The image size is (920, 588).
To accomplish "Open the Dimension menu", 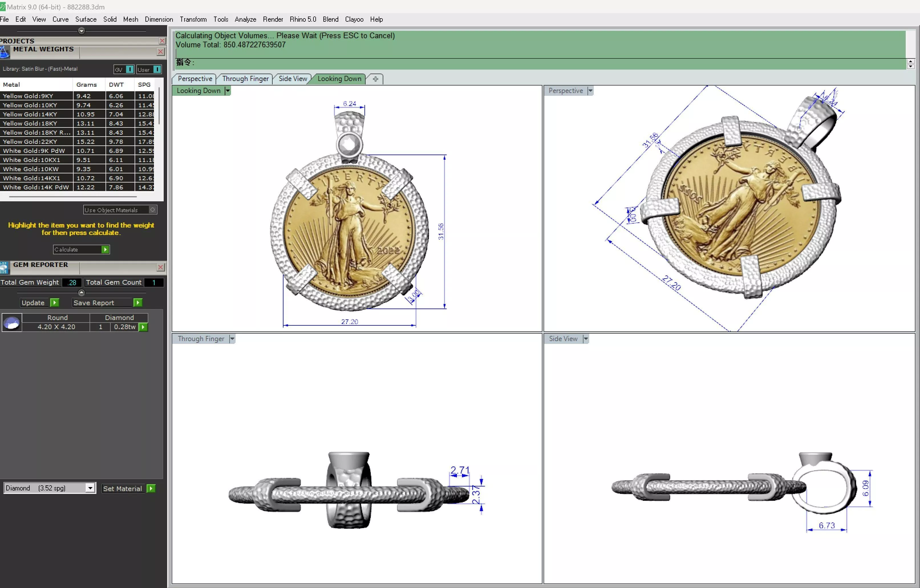I will click(x=159, y=19).
